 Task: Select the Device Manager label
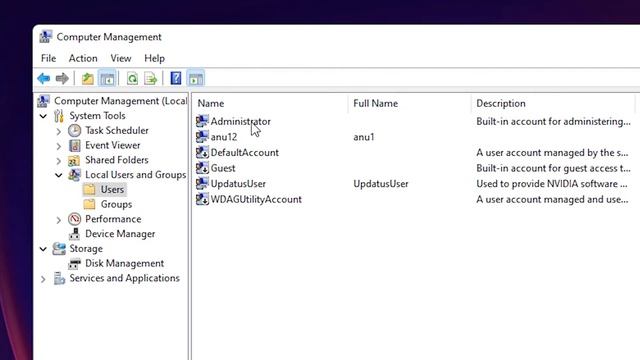(x=120, y=234)
